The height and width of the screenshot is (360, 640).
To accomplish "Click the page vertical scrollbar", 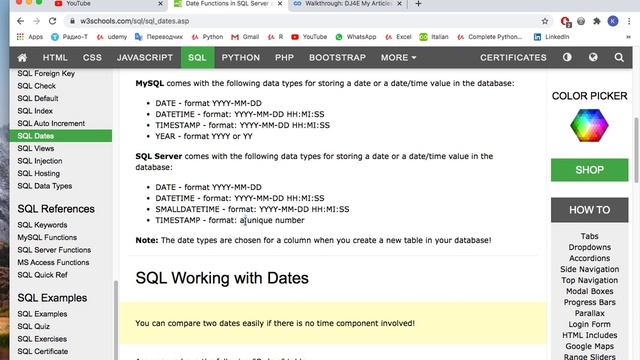I will click(636, 150).
